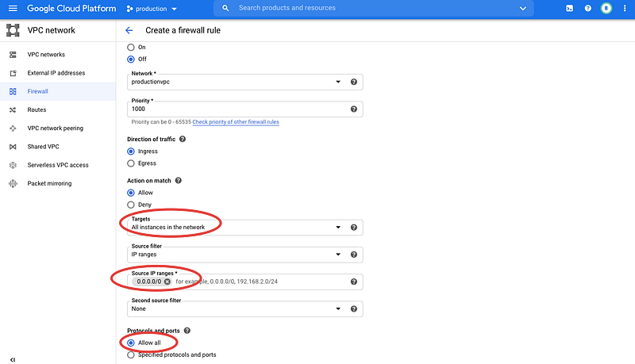Show help for the Targets field
This screenshot has width=635, height=364.
click(353, 228)
